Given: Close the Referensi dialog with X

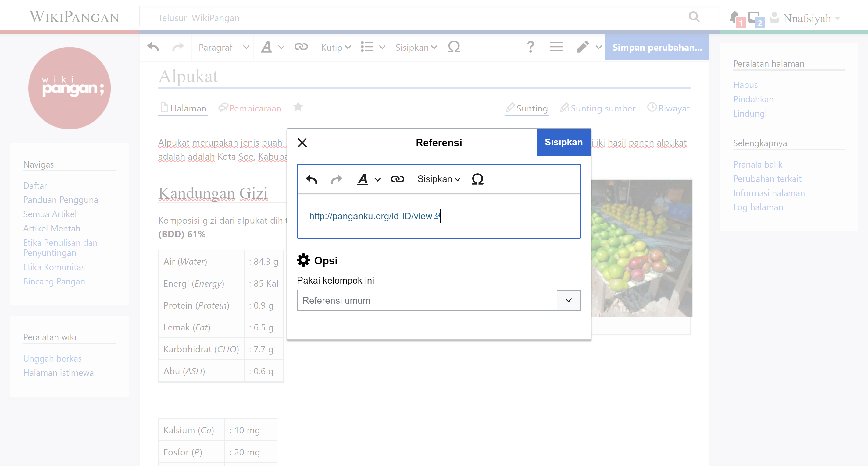Looking at the screenshot, I should [x=302, y=143].
